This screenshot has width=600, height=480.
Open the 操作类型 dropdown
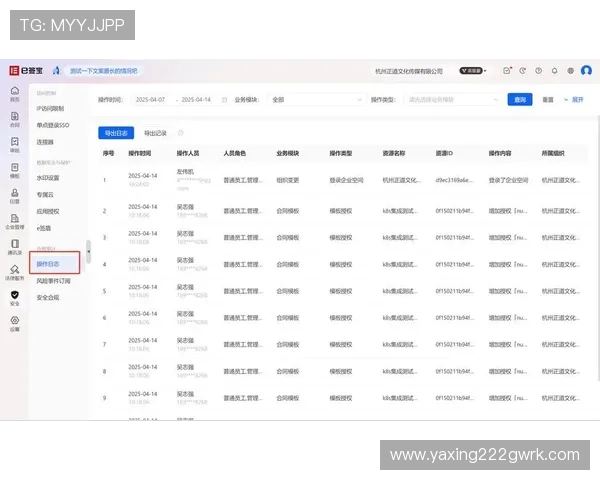point(452,100)
